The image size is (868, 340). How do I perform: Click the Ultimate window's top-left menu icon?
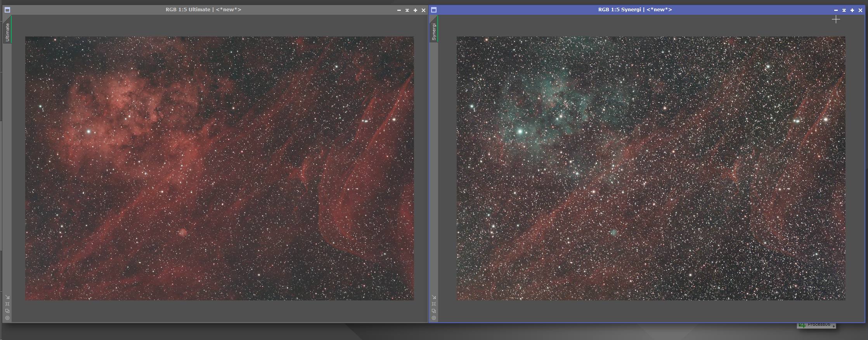point(7,10)
